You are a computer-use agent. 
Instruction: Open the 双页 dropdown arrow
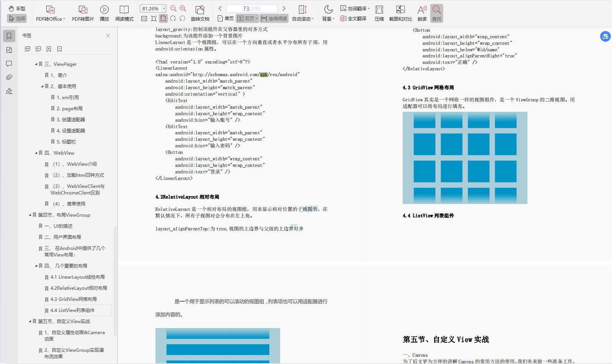tap(256, 19)
